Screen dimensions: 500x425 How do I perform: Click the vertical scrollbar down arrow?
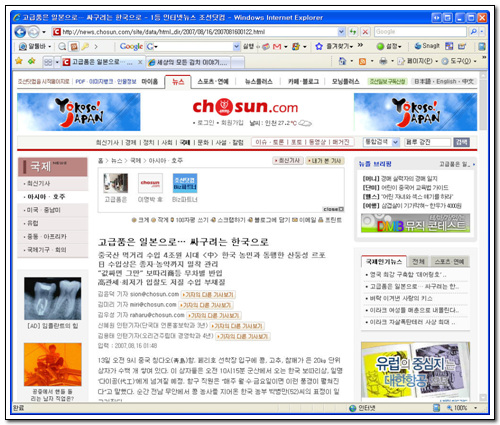pos(482,397)
